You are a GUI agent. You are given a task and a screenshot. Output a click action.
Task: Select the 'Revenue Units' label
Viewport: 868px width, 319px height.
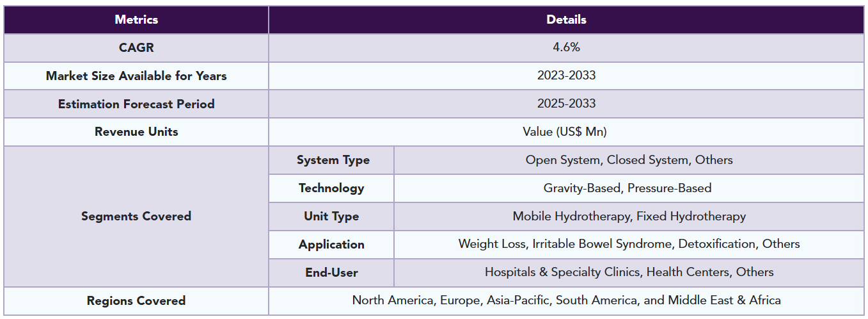[136, 132]
